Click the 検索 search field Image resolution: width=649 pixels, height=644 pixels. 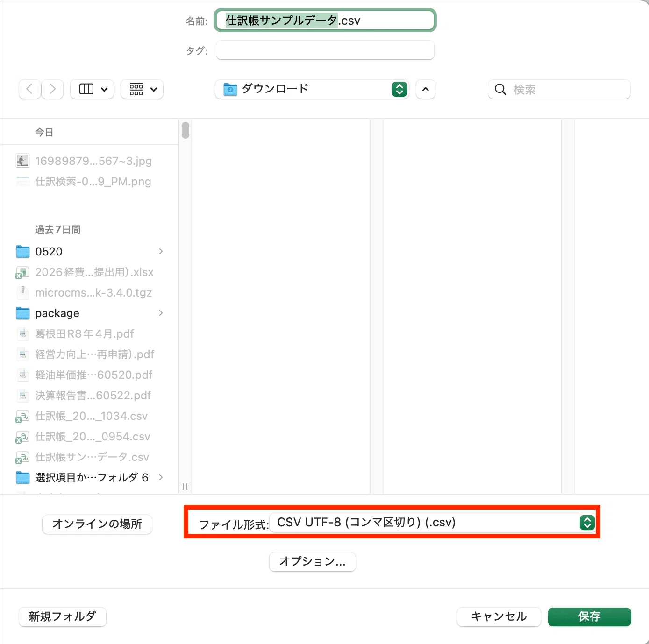[x=559, y=89]
